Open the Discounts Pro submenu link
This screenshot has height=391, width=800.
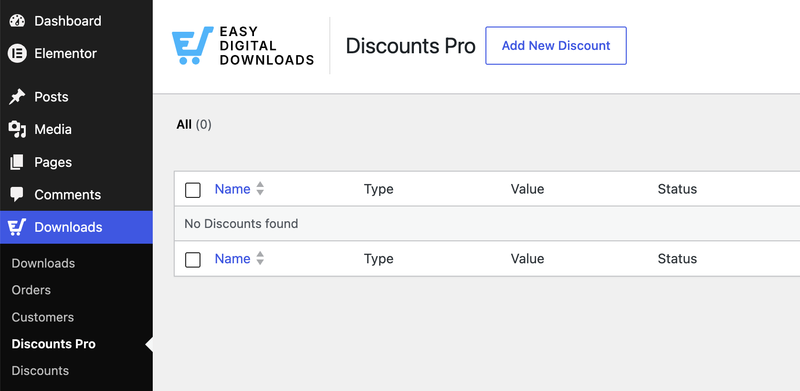tap(54, 344)
